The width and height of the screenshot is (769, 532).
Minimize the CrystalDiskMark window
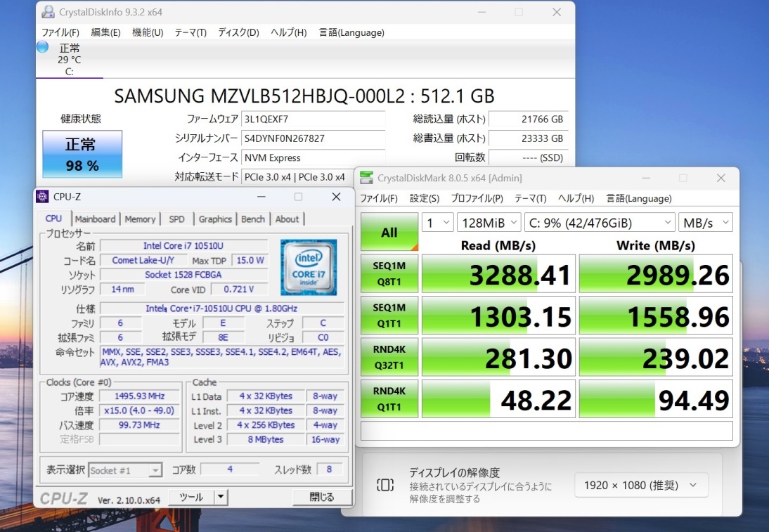click(646, 178)
